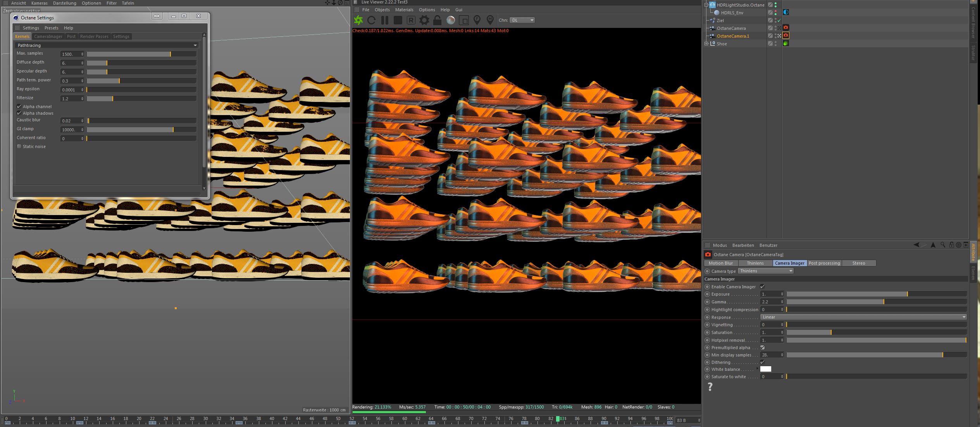980x427 pixels.
Task: Select the Shoe object in the tree
Action: coord(722,44)
